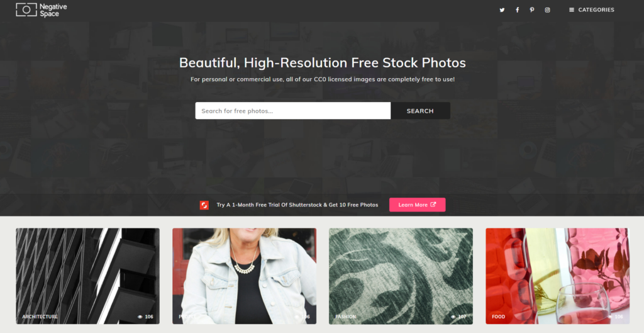644x333 pixels.
Task: Click the eye views icon on Fashion photo
Action: click(453, 317)
